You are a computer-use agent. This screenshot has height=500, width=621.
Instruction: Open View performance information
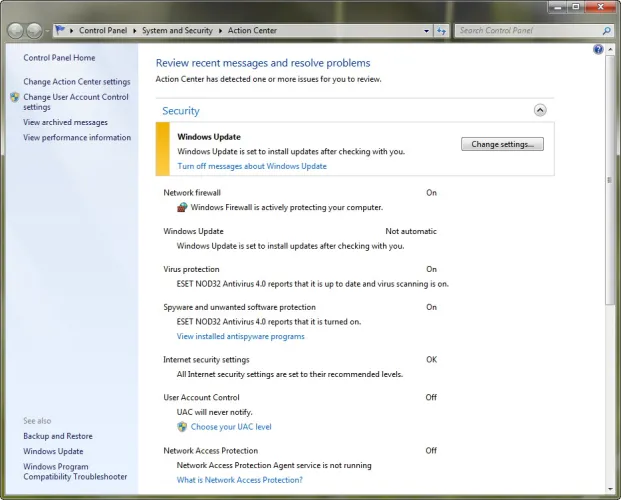[77, 137]
